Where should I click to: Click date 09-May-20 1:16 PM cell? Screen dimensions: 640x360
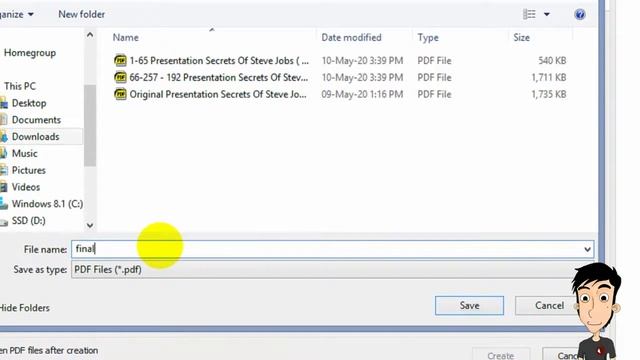coord(362,94)
